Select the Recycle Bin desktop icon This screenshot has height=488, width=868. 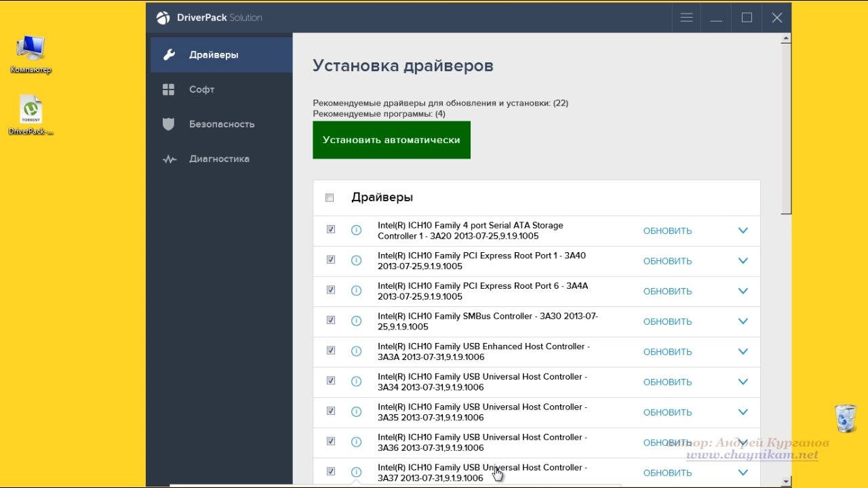coord(846,418)
